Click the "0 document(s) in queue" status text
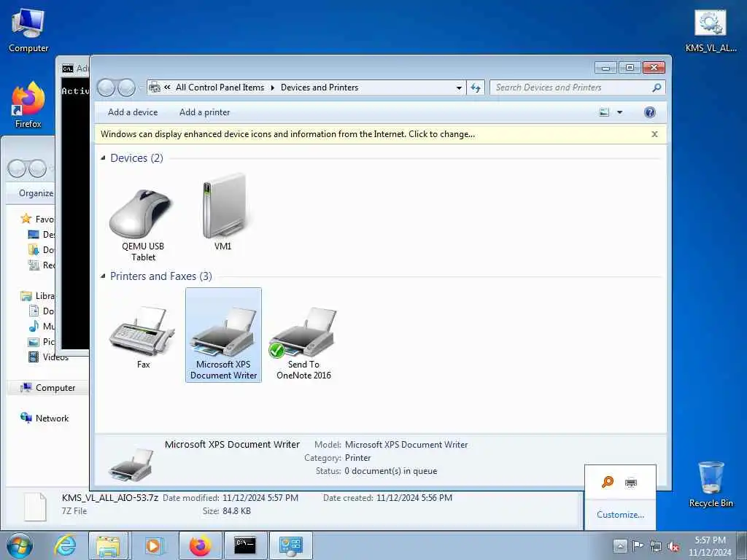 point(391,471)
